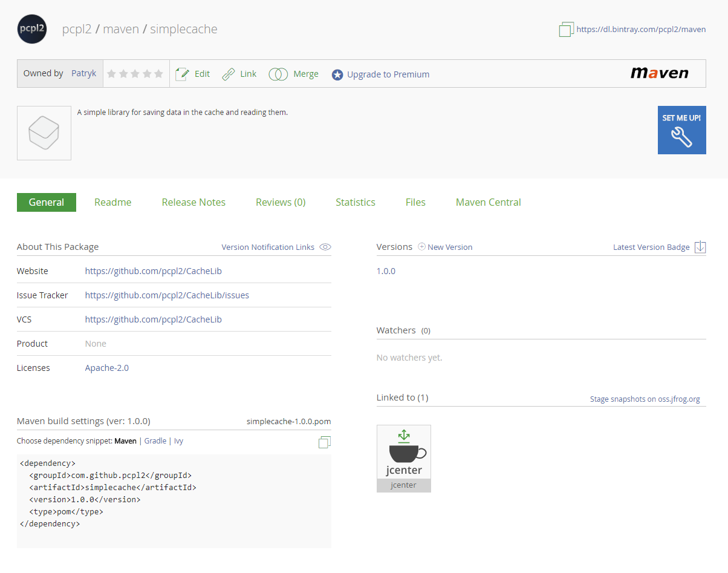Open the Files tab

(x=415, y=202)
